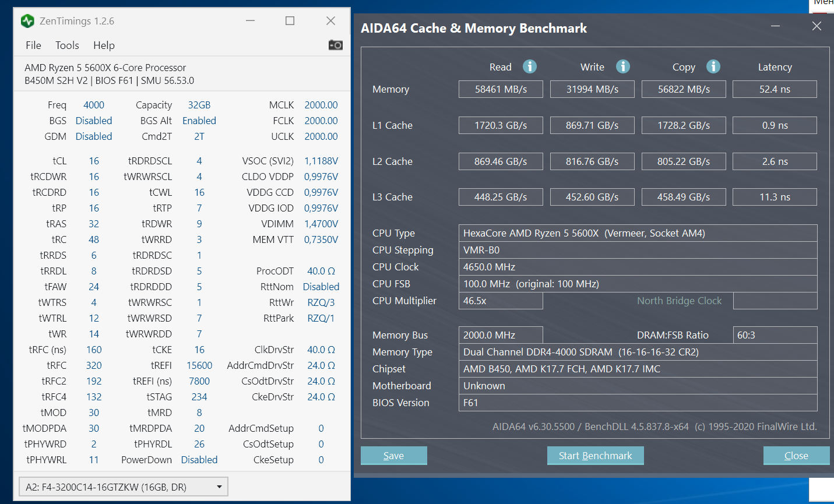Click the VSOC (SVI2) voltage 1,1188V
Viewport: 834px width, 504px height.
coord(321,161)
